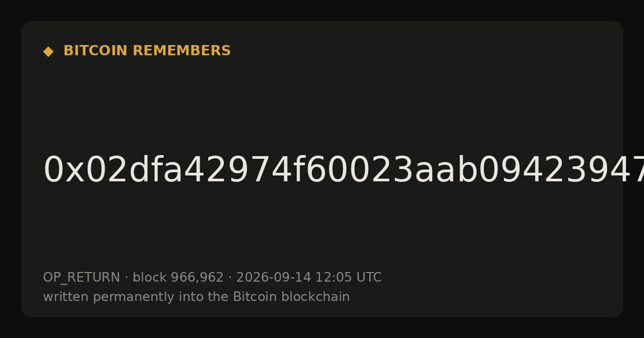Click the digits 60023aab in the hex string
Viewport: 644px width, 338px height.
tap(392, 171)
